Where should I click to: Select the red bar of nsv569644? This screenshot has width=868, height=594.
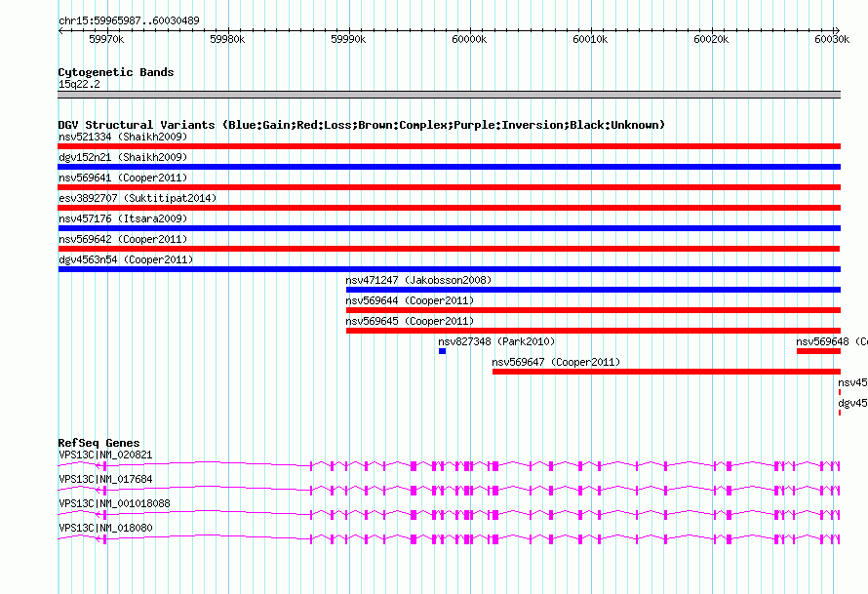tap(593, 310)
